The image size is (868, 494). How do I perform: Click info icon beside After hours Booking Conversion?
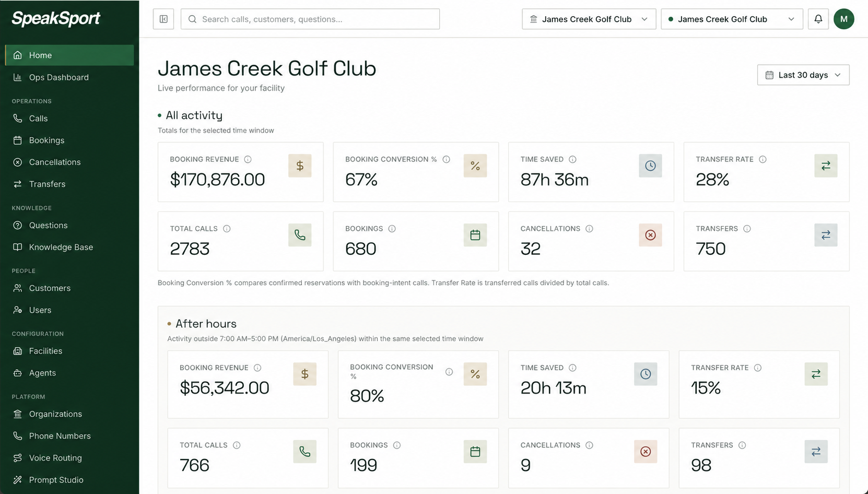tap(449, 372)
